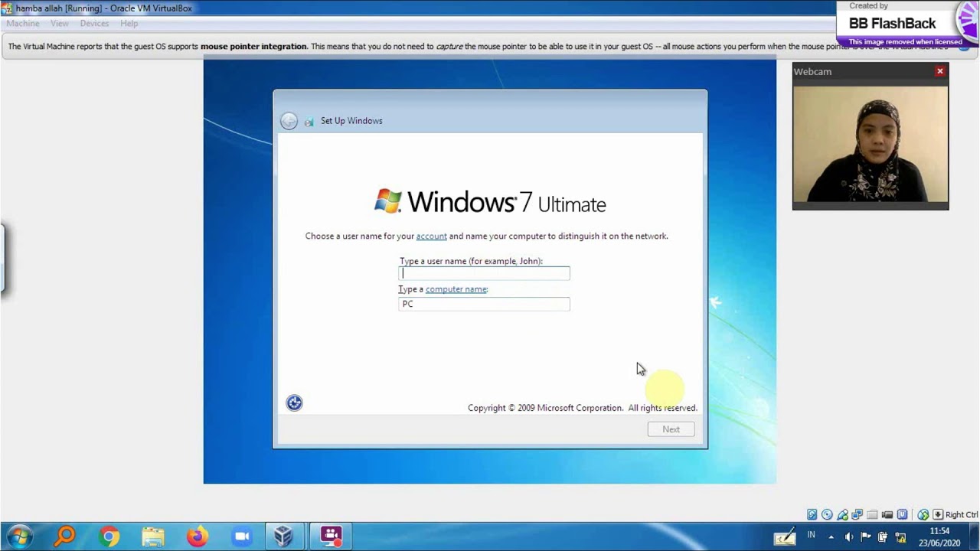The height and width of the screenshot is (551, 980).
Task: Click the shared folders status icon
Action: pos(872,514)
